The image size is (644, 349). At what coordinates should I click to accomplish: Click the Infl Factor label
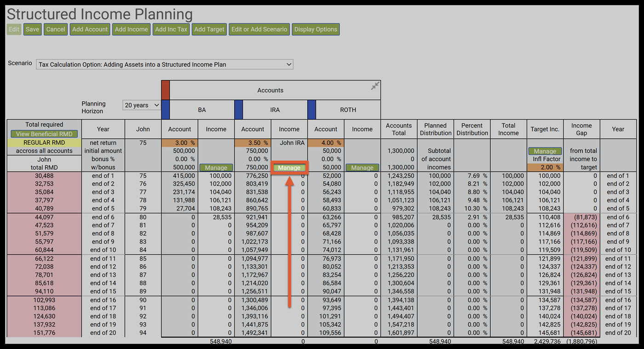[x=547, y=159]
